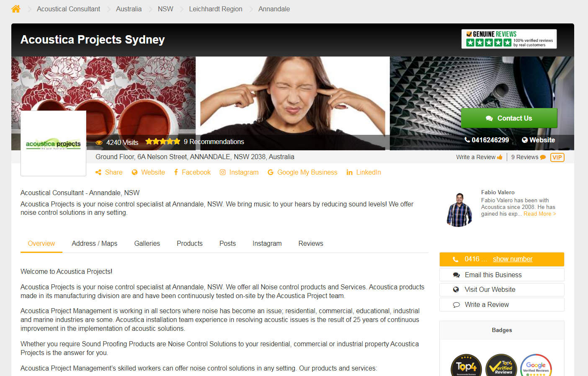Click the VIP badge

tap(557, 157)
